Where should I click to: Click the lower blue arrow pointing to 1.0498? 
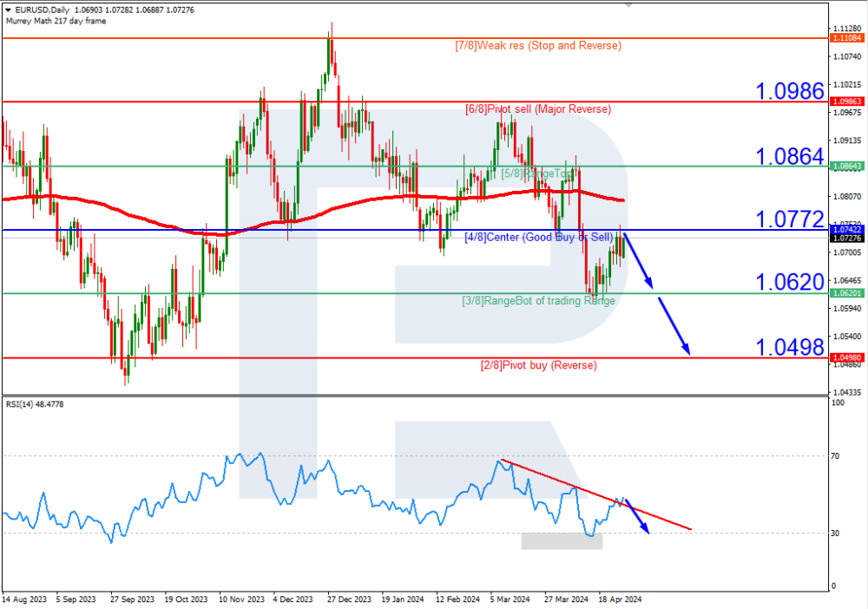(x=674, y=326)
